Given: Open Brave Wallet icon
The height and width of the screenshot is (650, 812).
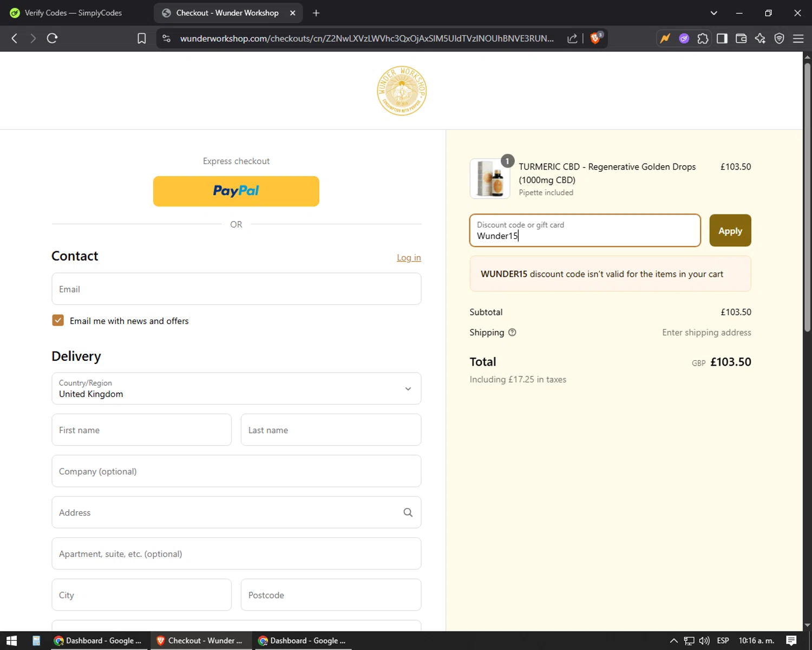Looking at the screenshot, I should [x=741, y=38].
